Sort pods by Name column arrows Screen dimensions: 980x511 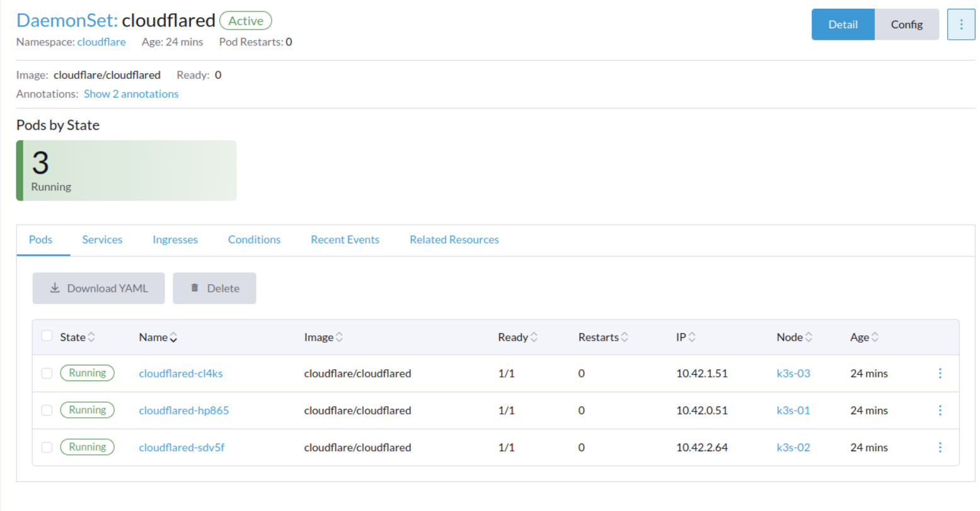(173, 338)
